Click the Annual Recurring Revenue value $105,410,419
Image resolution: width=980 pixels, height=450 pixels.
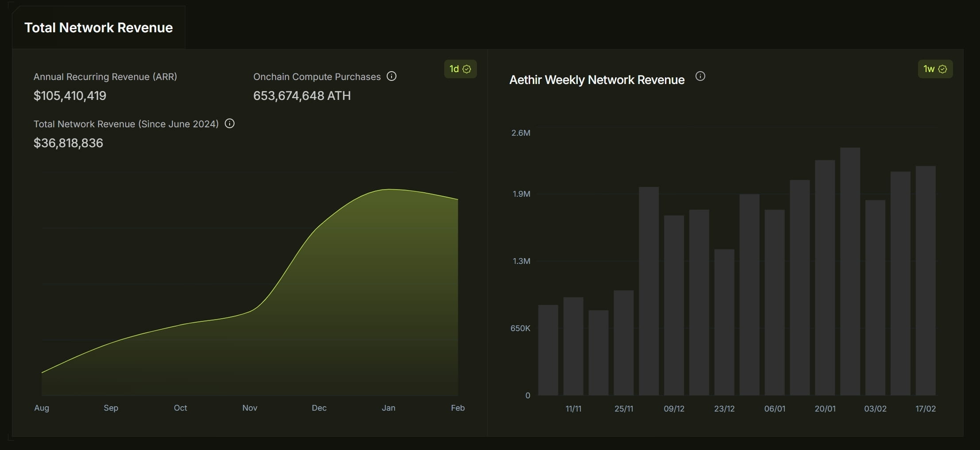pyautogui.click(x=70, y=95)
